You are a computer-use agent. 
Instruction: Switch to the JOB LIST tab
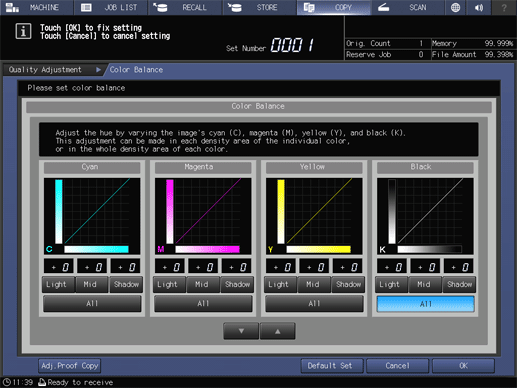[x=111, y=7]
